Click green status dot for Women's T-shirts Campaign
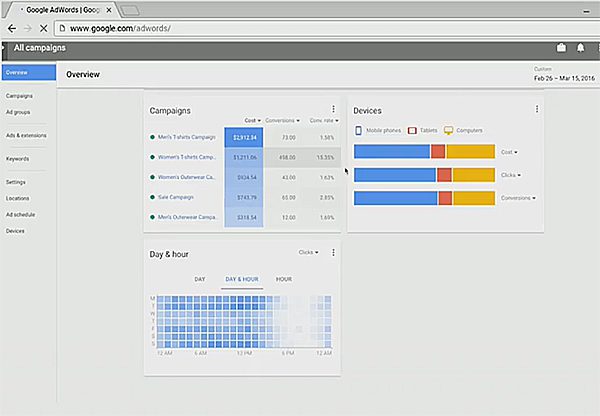Image resolution: width=600 pixels, height=416 pixels. click(x=152, y=157)
